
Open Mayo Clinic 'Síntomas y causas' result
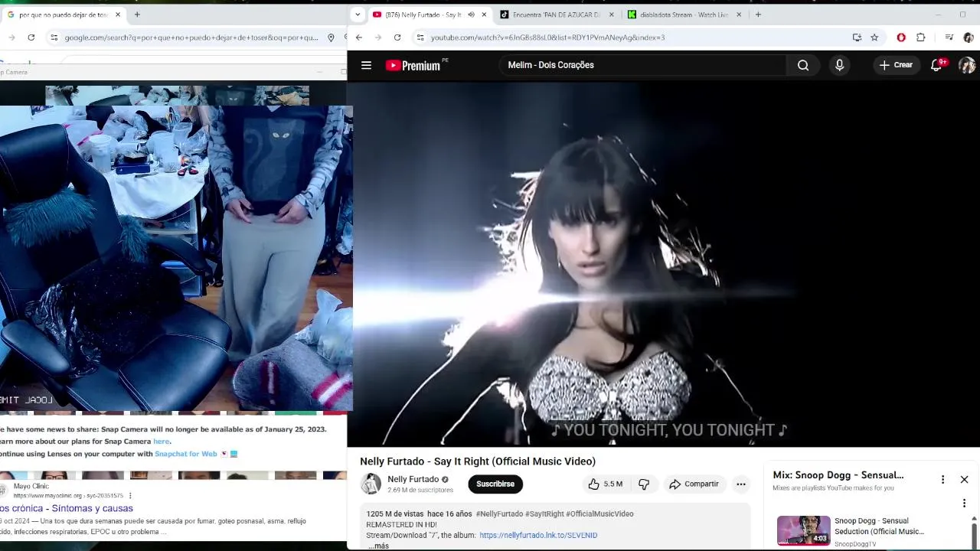click(67, 508)
